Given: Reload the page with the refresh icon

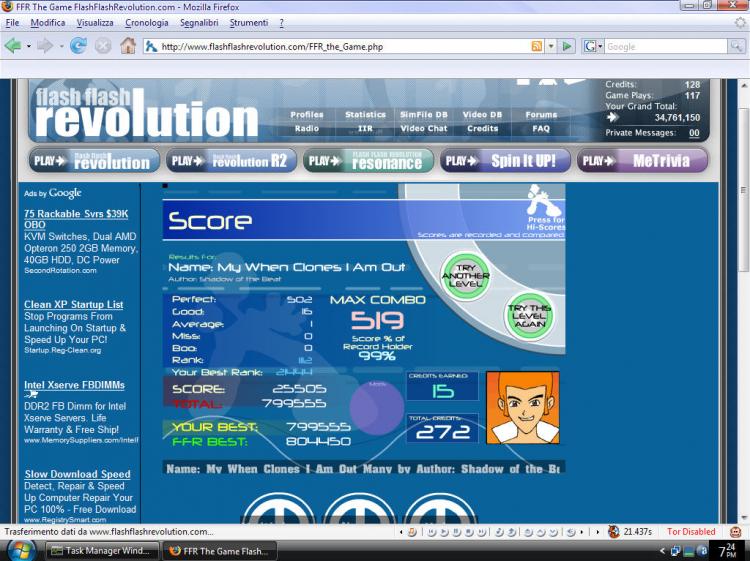Looking at the screenshot, I should [78, 46].
